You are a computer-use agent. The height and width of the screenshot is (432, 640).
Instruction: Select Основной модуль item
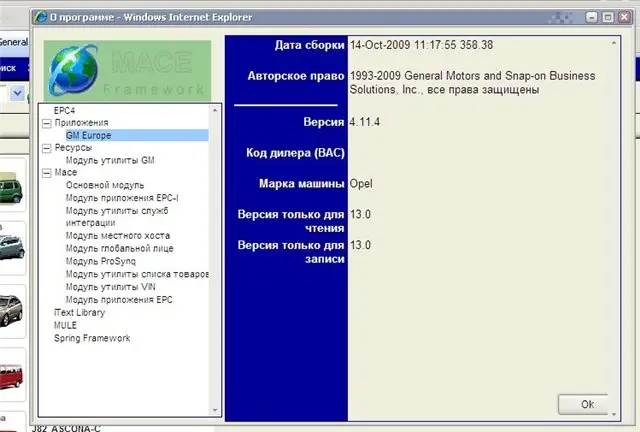(x=105, y=185)
